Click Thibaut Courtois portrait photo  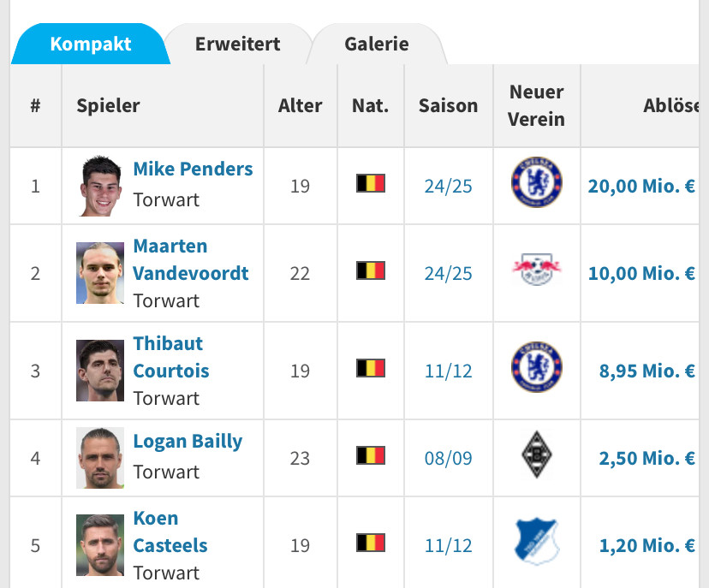point(100,371)
